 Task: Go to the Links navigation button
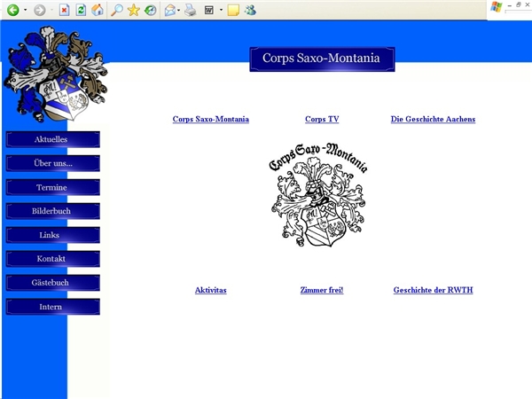tap(53, 235)
